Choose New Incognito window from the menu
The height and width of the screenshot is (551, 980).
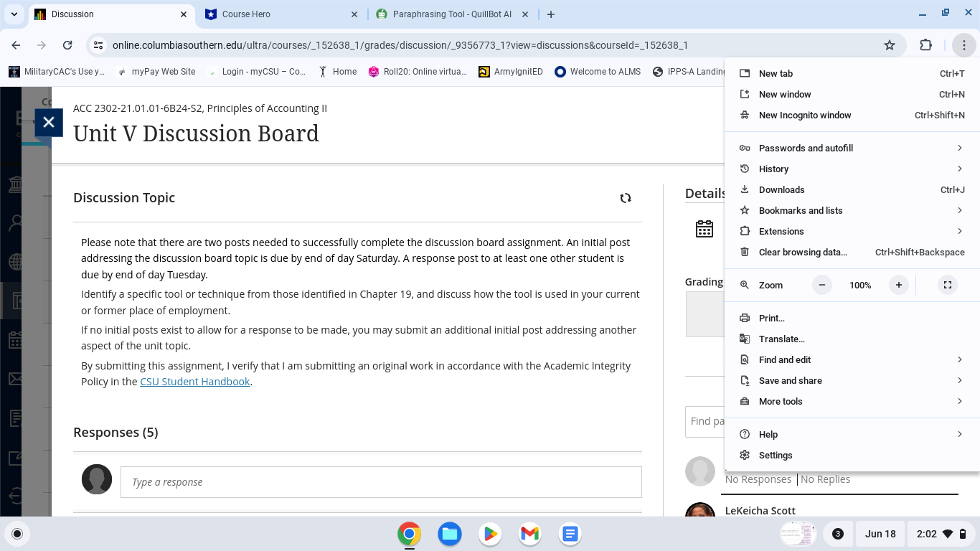point(805,115)
